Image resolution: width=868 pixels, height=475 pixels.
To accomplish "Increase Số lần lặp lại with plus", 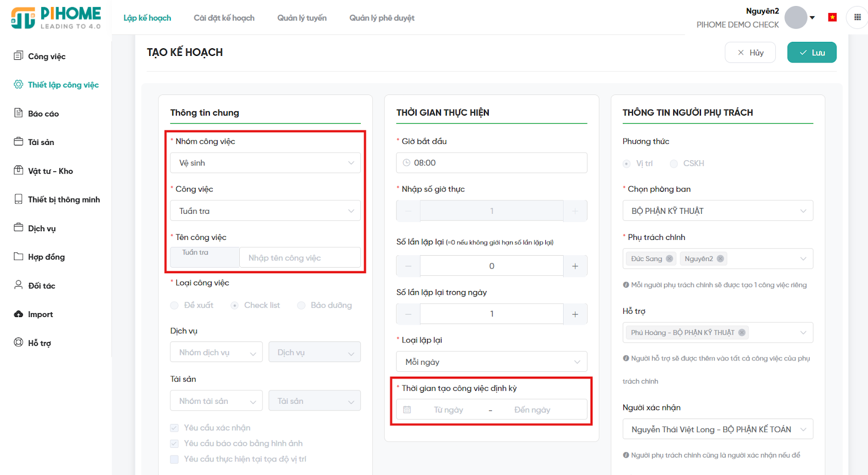I will tap(575, 266).
